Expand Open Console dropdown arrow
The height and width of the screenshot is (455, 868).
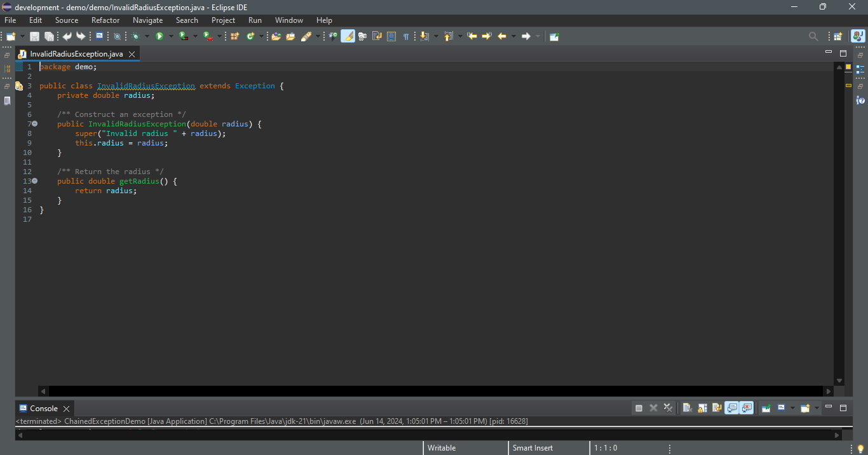[x=817, y=408]
